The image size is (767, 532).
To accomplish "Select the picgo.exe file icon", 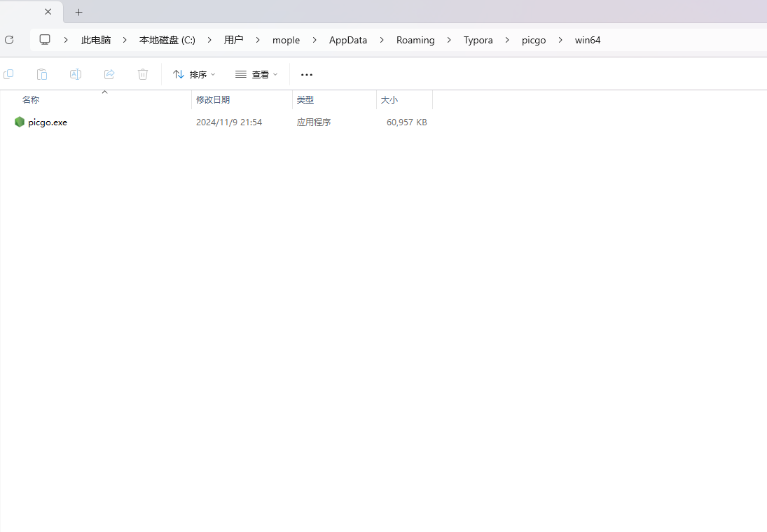I will pyautogui.click(x=20, y=122).
